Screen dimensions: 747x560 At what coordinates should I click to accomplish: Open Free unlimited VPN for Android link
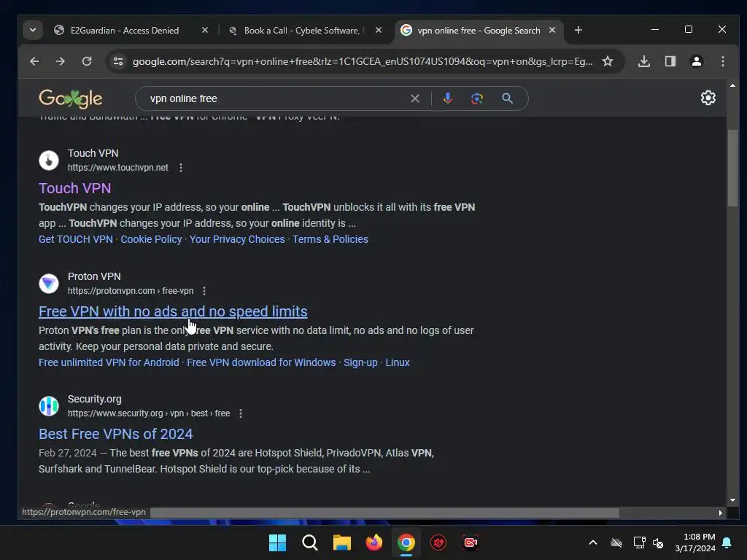pos(109,362)
